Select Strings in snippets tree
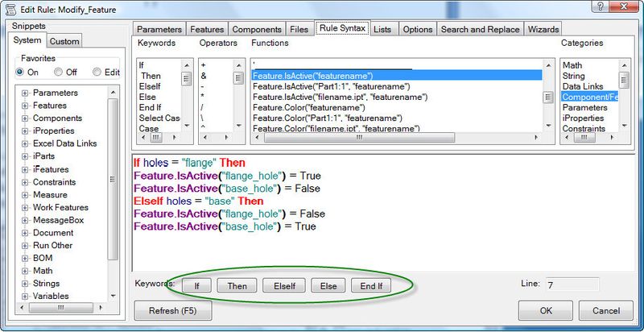Screen dimensions: 644x332 pyautogui.click(x=46, y=284)
